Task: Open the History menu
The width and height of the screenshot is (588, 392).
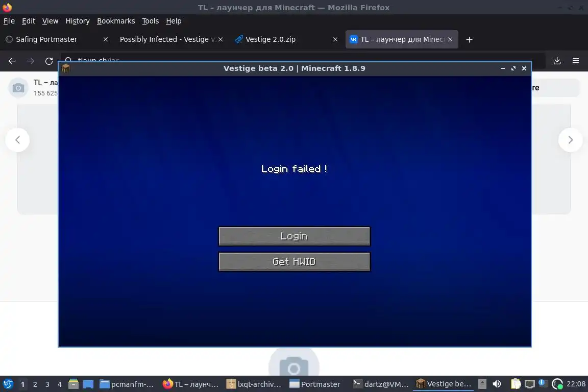Action: pyautogui.click(x=78, y=21)
